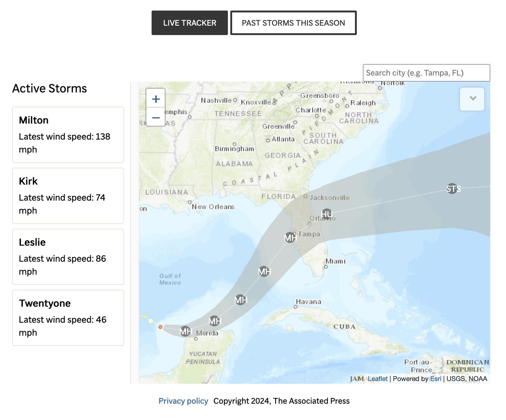Follow the Leaflet attribution link
The image size is (506, 420).
tap(378, 379)
